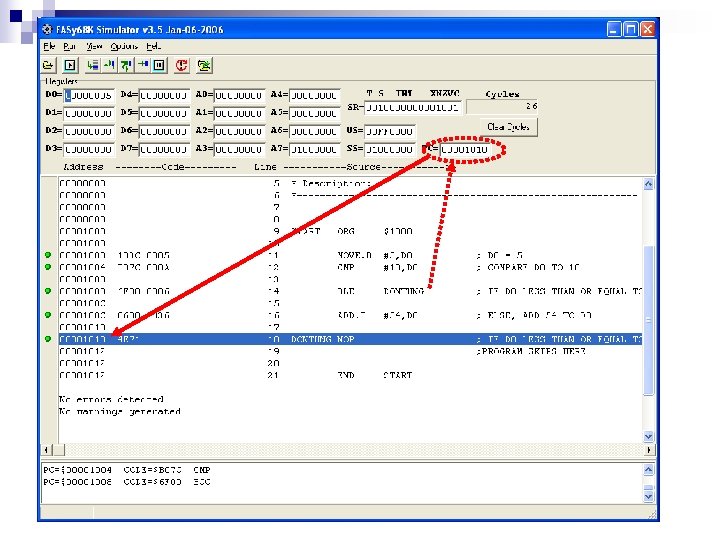Click source pane scroll up arrow
The width and height of the screenshot is (720, 540).
pyautogui.click(x=648, y=184)
